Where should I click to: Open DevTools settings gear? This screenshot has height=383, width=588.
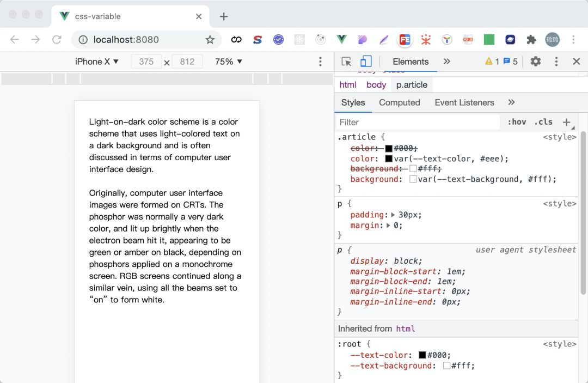coord(536,62)
